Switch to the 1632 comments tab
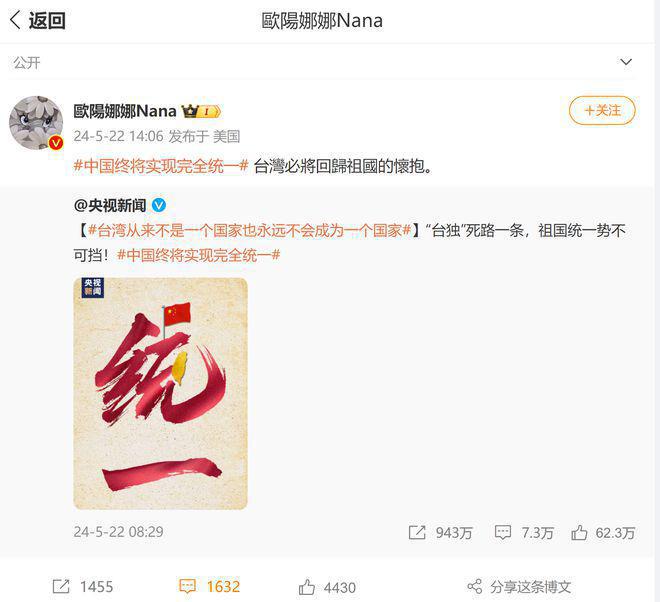The image size is (660, 602). (x=210, y=586)
